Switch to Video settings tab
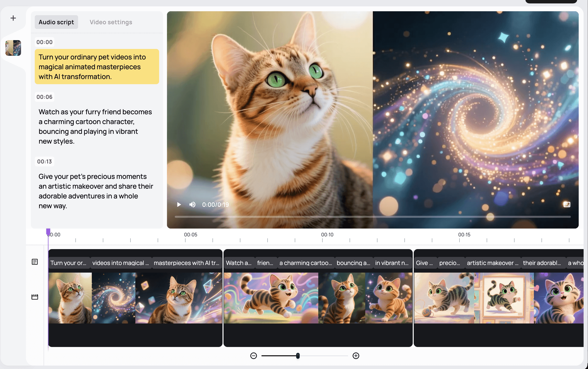 pyautogui.click(x=111, y=22)
